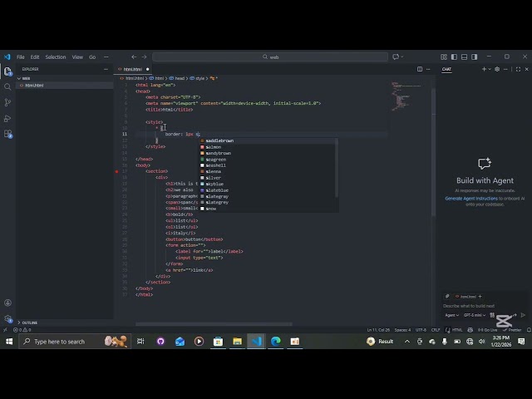Open editor More Actions ellipsis
This screenshot has width=532, height=399.
tap(429, 69)
